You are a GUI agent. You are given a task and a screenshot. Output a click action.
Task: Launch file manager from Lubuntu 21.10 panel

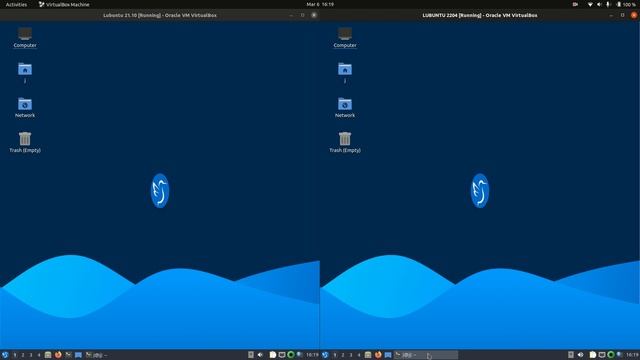pos(48,355)
